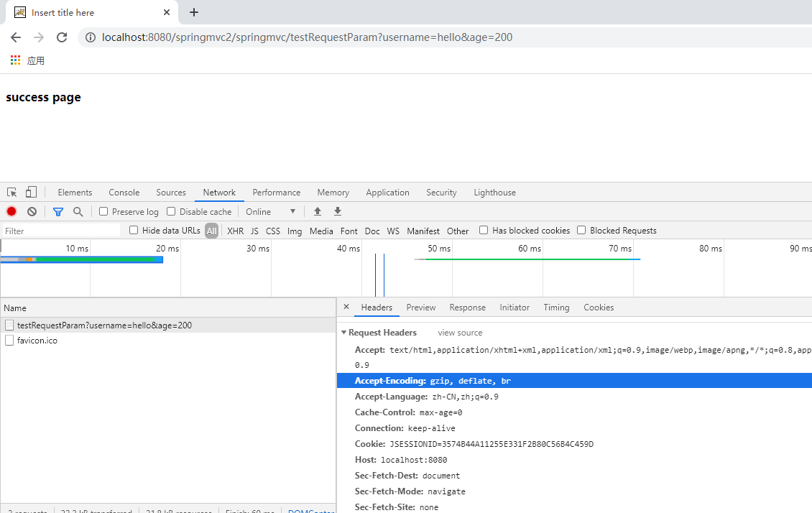Filter requests by CSS
This screenshot has height=513, width=812.
[273, 231]
